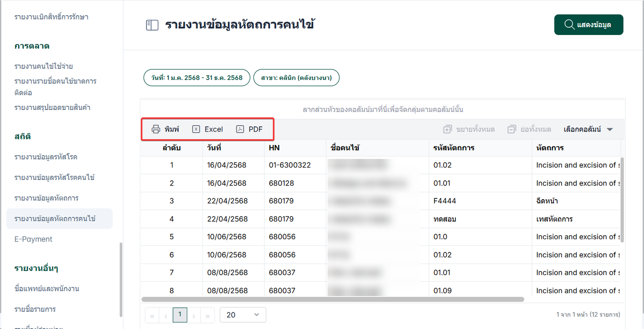Open รายงานข้อมูลรหัสโรค in the sidebar
This screenshot has width=644, height=329.
[x=46, y=157]
